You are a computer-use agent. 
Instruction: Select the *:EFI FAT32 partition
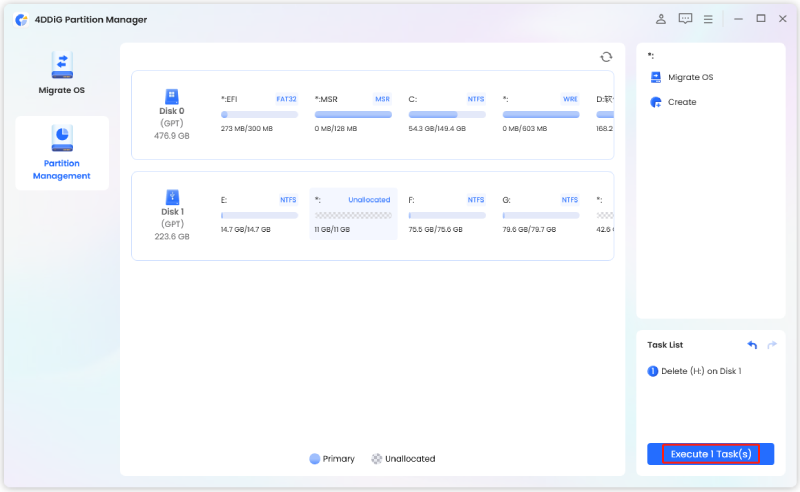(259, 113)
